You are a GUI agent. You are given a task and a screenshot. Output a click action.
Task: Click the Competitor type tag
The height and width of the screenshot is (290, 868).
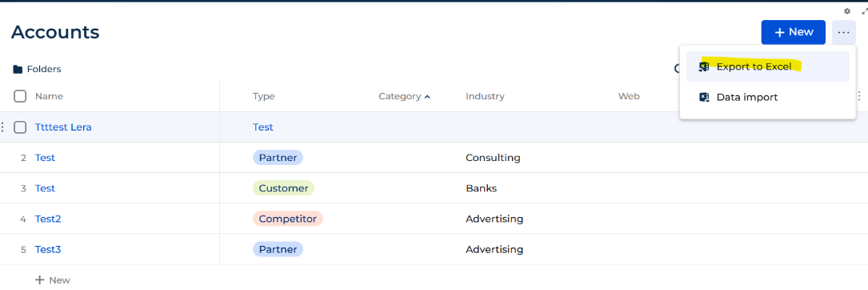pyautogui.click(x=287, y=219)
